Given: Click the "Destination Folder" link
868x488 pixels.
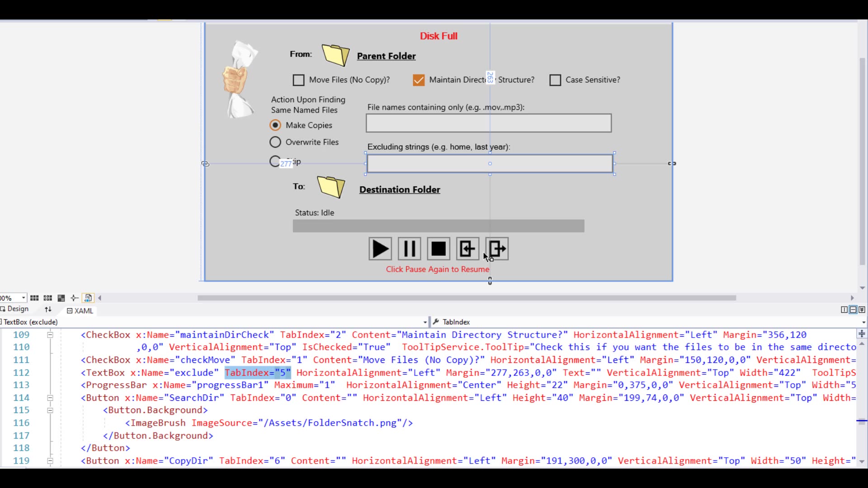Looking at the screenshot, I should click(x=400, y=190).
